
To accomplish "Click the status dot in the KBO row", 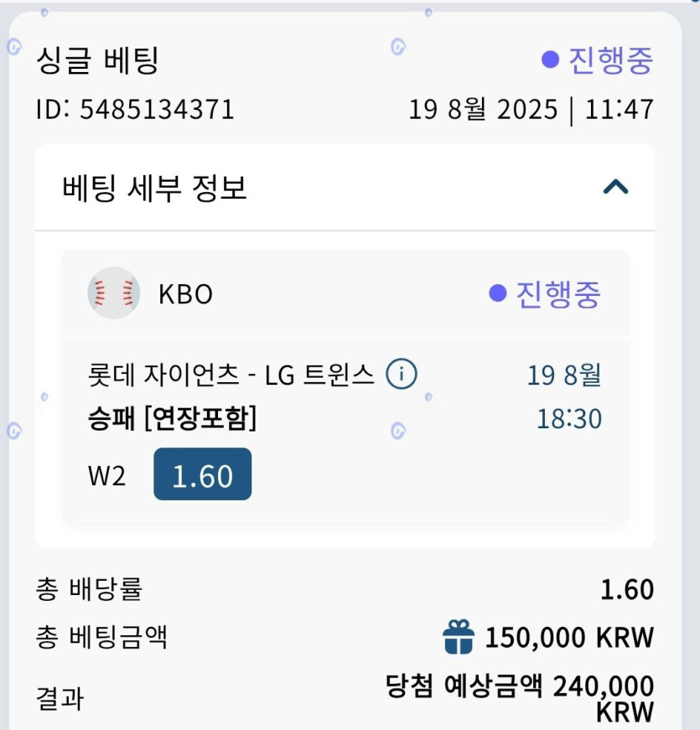I will point(498,293).
